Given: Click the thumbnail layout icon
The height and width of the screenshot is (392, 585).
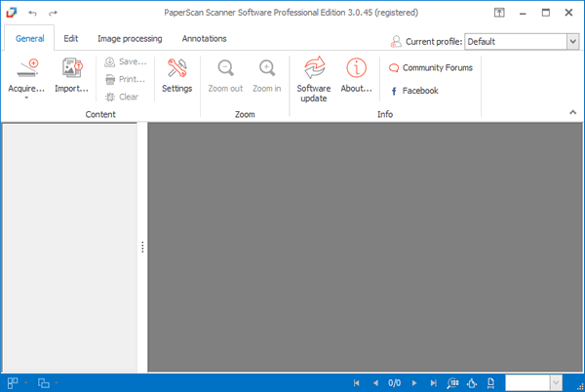Looking at the screenshot, I should click(x=13, y=382).
